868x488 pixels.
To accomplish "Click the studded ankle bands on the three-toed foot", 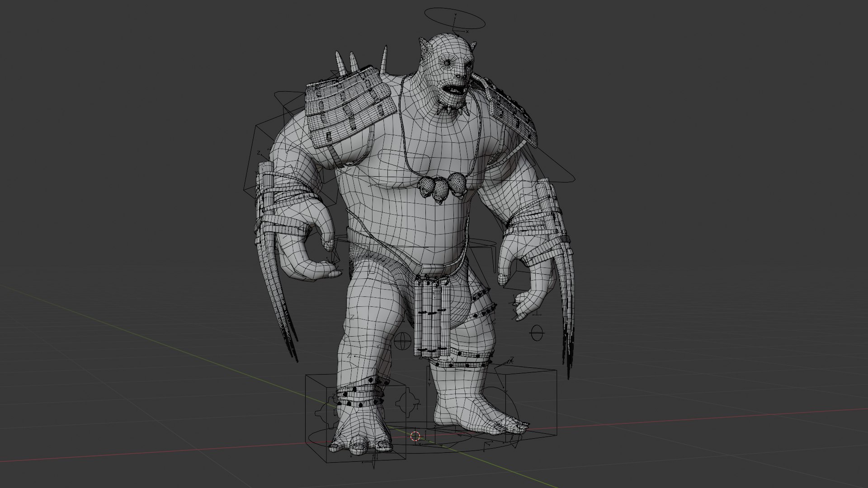I will [361, 396].
